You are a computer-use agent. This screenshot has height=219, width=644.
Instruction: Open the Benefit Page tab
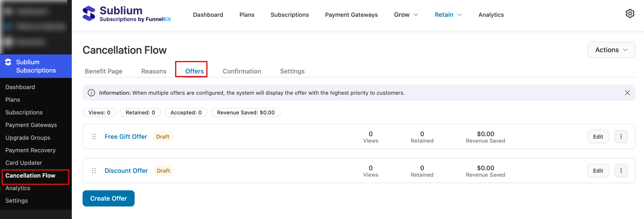(x=104, y=71)
